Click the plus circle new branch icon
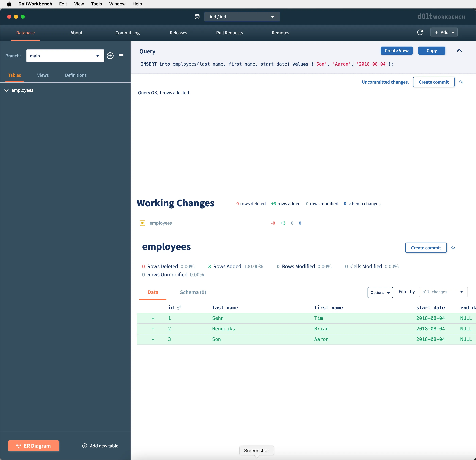 pos(110,56)
